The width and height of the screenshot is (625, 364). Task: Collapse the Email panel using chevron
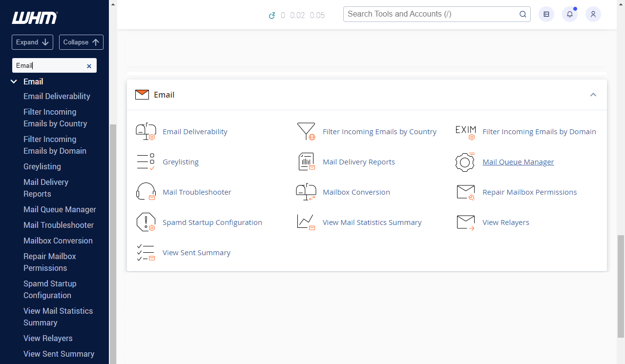(x=593, y=95)
